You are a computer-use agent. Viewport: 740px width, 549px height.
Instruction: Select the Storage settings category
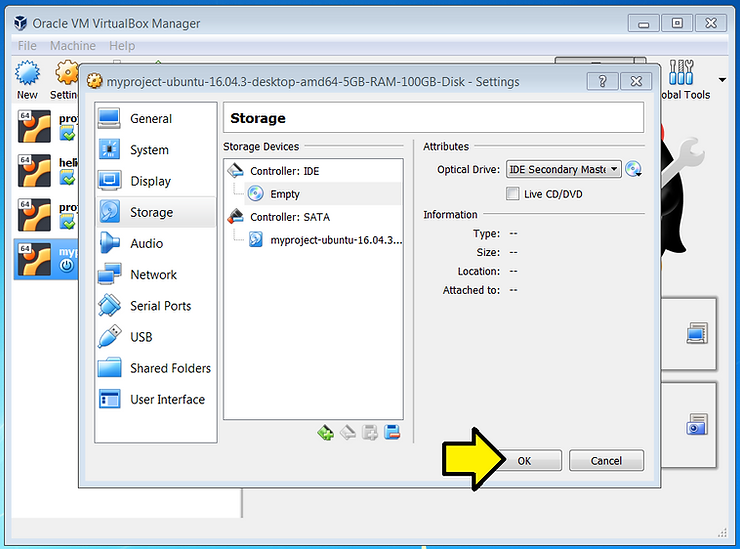point(155,212)
